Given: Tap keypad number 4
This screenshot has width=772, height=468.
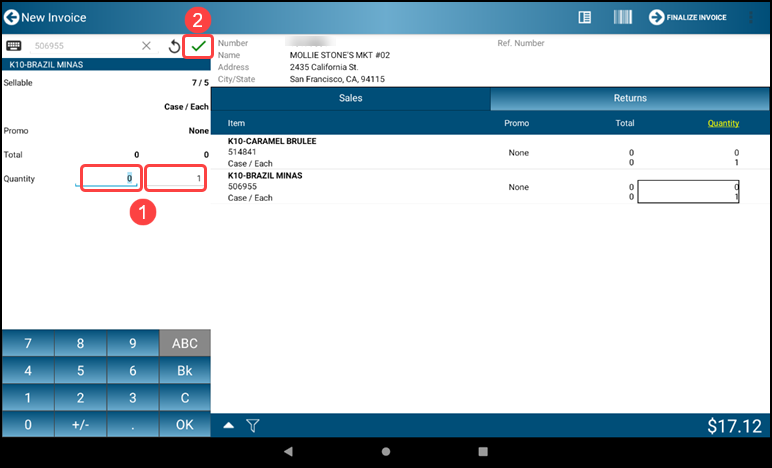Looking at the screenshot, I should [28, 370].
